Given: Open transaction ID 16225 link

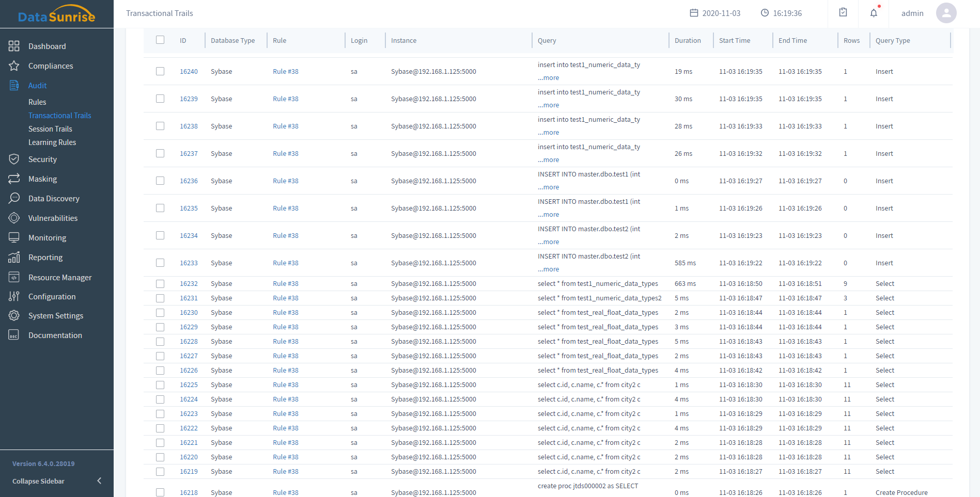Looking at the screenshot, I should 189,384.
